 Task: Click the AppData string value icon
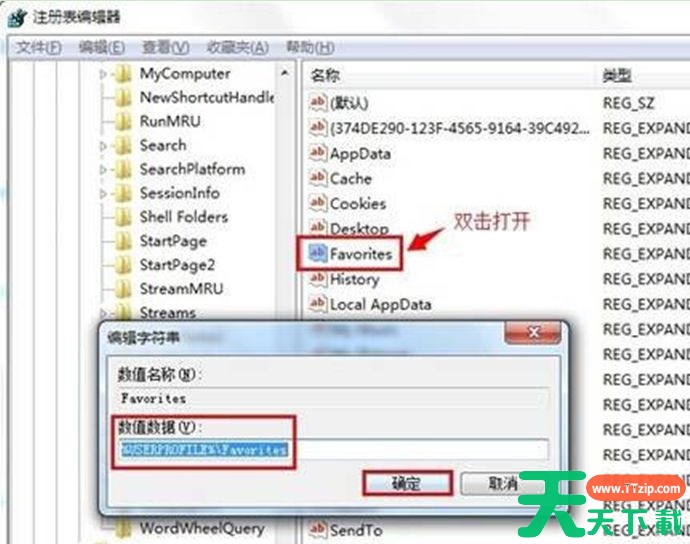coord(318,153)
